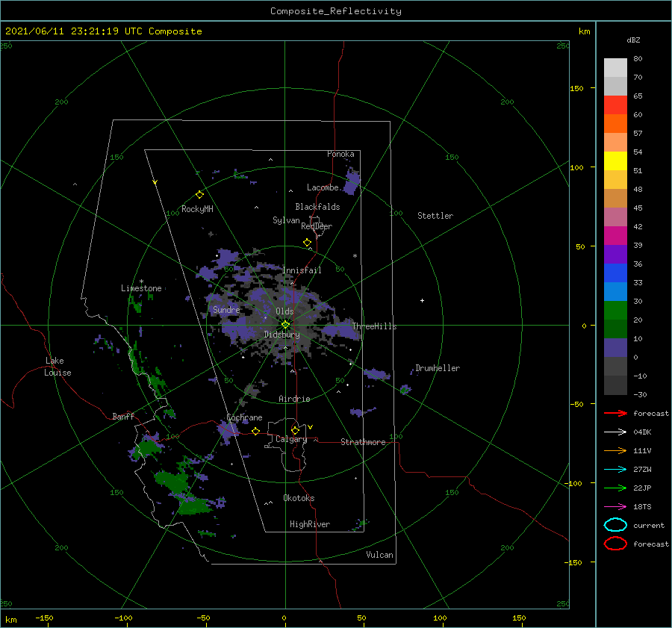Screen dimensions: 672x628
Task: Click the purple echo west of Drumheller
Action: pyautogui.click(x=377, y=374)
